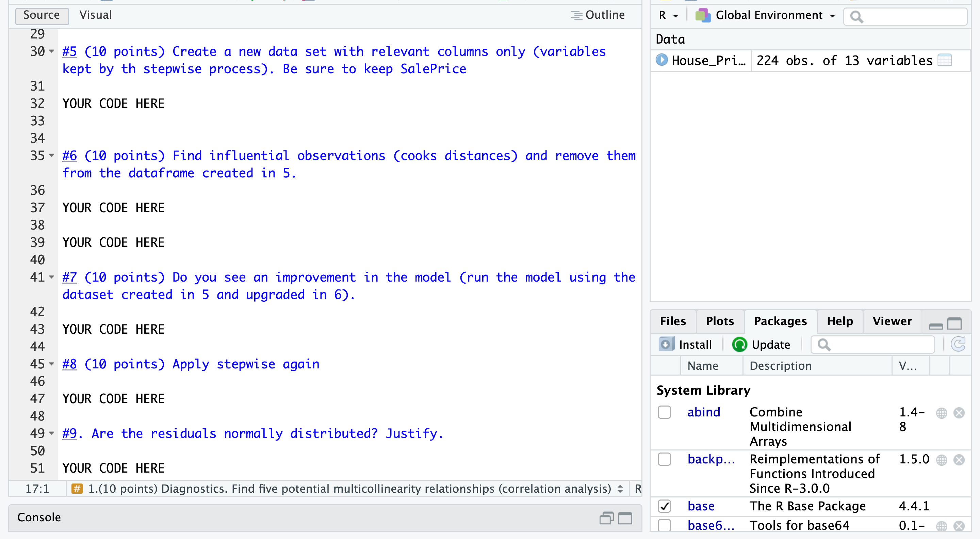Refresh the packages list
The height and width of the screenshot is (539, 980).
pos(958,345)
